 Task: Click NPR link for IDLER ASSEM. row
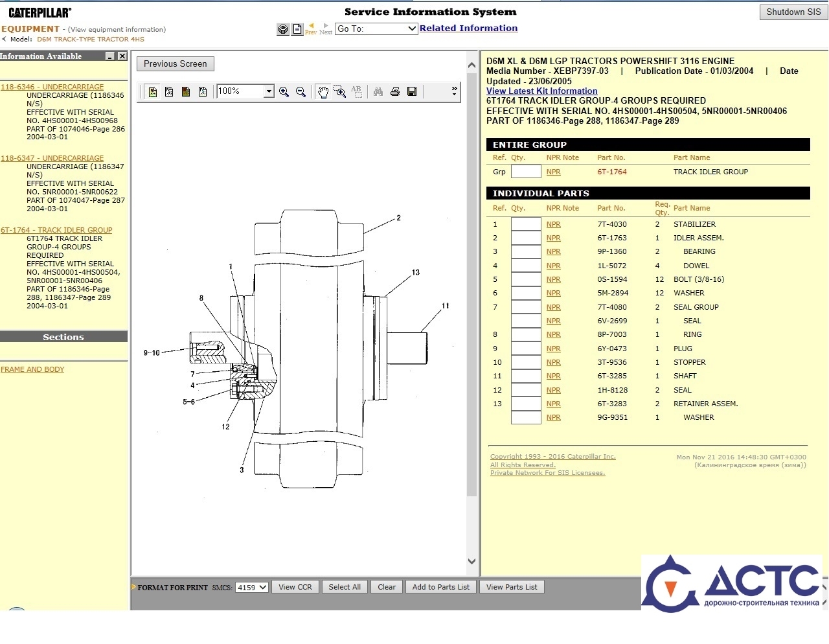click(554, 238)
